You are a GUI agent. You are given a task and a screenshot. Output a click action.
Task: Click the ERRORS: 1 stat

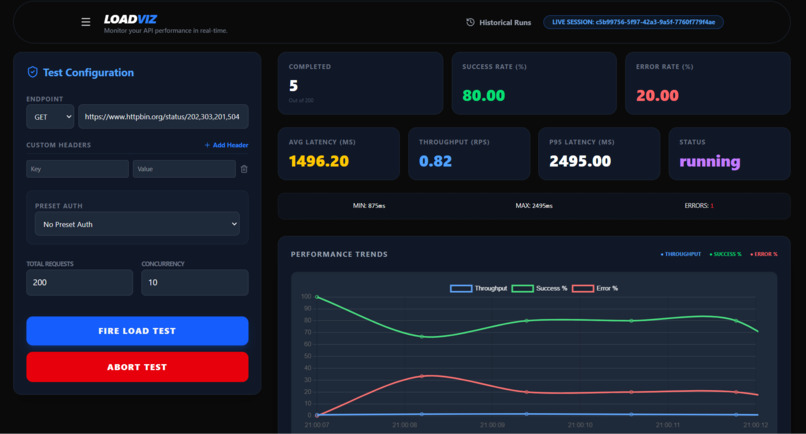coord(699,206)
